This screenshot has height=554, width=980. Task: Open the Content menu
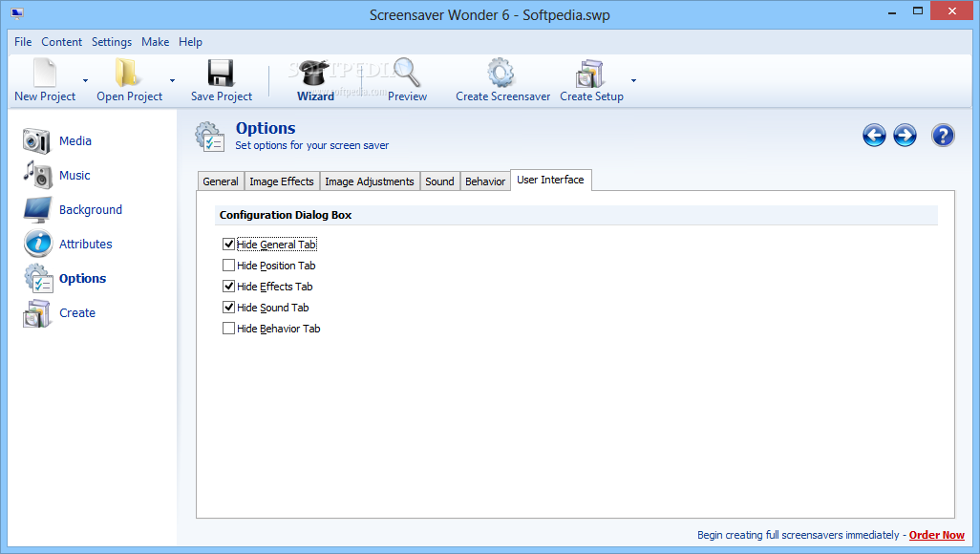[61, 42]
